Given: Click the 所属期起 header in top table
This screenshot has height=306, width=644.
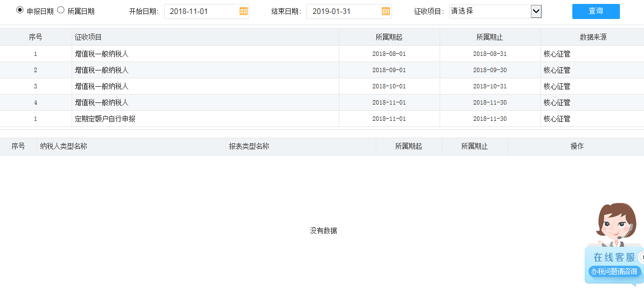Looking at the screenshot, I should pos(389,37).
